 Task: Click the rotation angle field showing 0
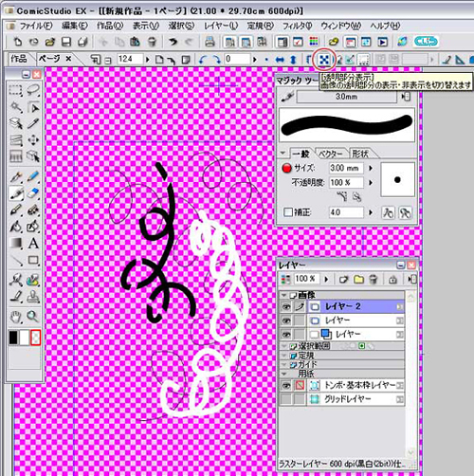click(x=237, y=59)
